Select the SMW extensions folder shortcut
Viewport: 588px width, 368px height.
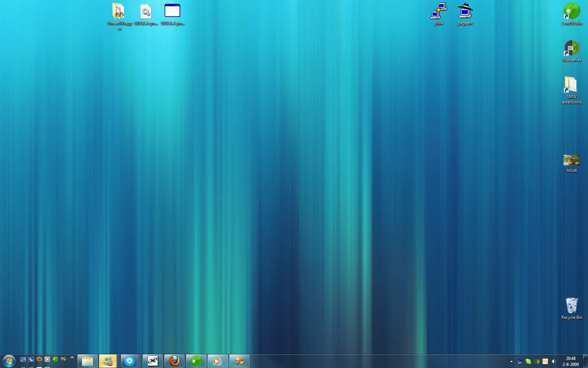click(572, 90)
